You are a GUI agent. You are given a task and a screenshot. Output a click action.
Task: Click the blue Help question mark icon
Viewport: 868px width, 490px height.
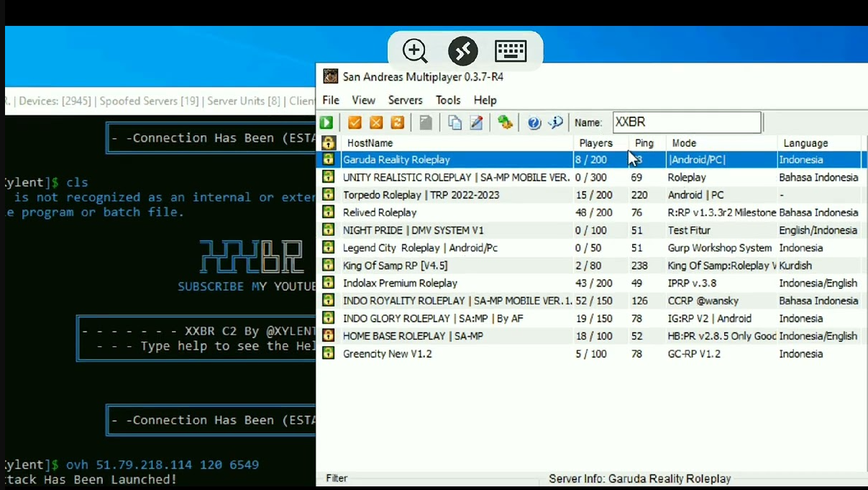(534, 123)
